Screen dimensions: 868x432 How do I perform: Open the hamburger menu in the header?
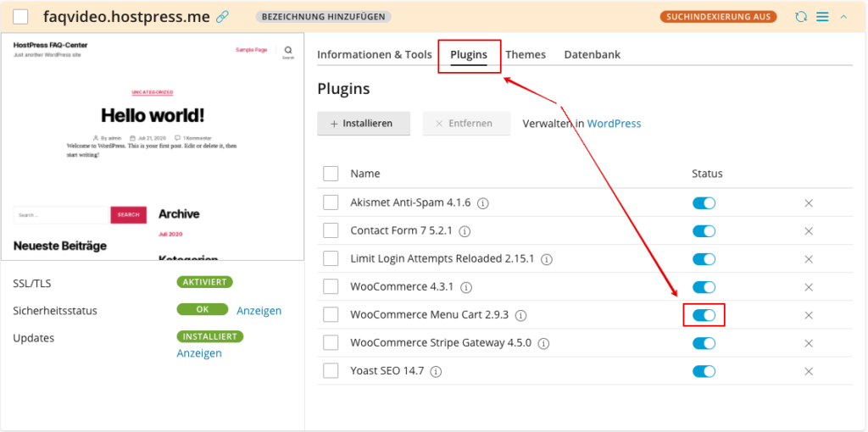822,17
